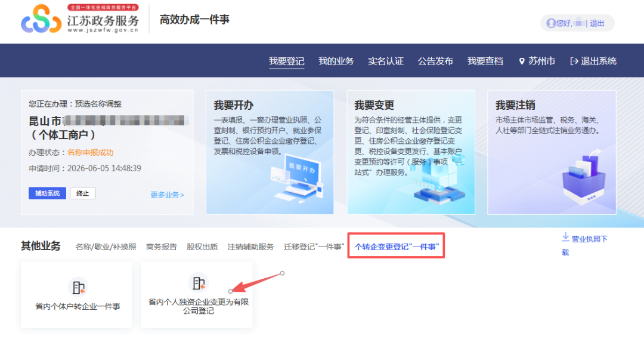Open the 我要查档 menu item
644x345 pixels.
click(485, 61)
